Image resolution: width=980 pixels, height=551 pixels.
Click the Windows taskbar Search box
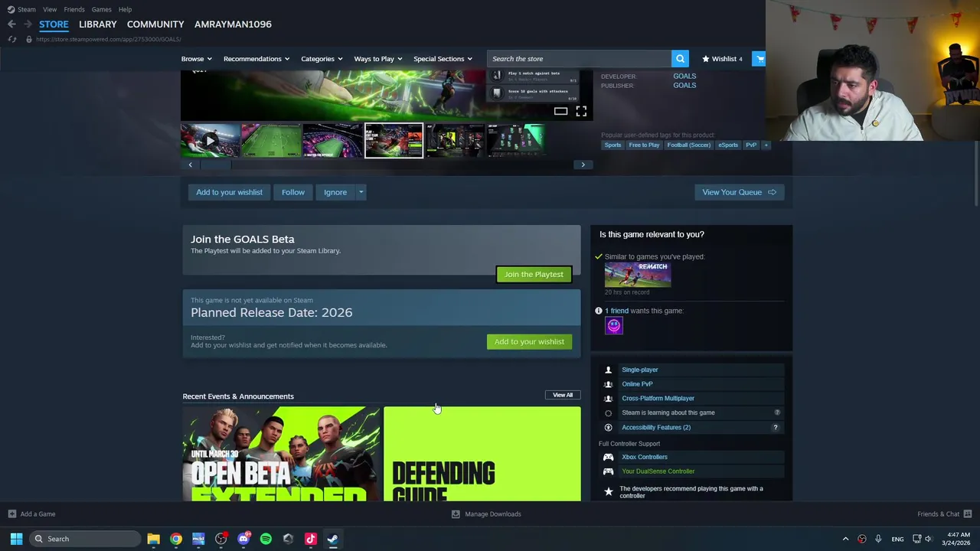coord(84,539)
